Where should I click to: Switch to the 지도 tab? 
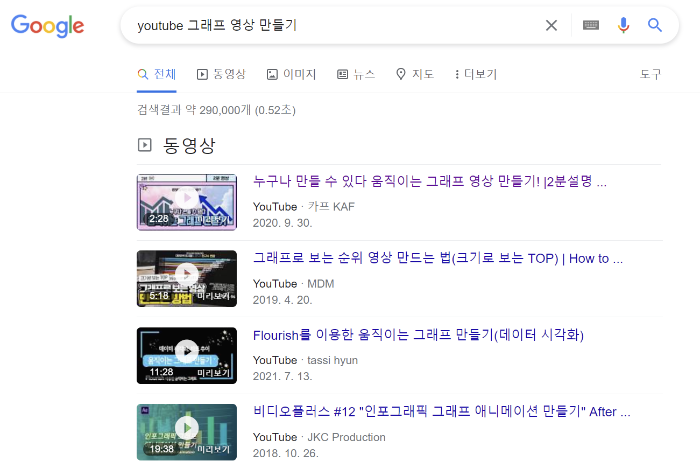click(x=415, y=74)
